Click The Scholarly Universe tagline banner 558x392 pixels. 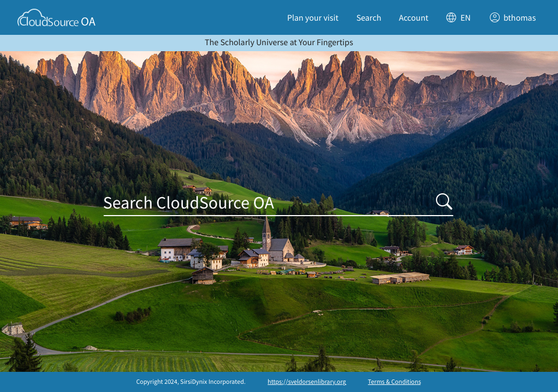click(x=279, y=42)
